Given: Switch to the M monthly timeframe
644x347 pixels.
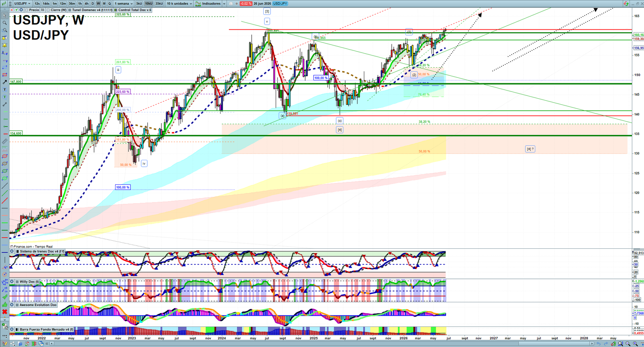Looking at the screenshot, I should click(104, 4).
